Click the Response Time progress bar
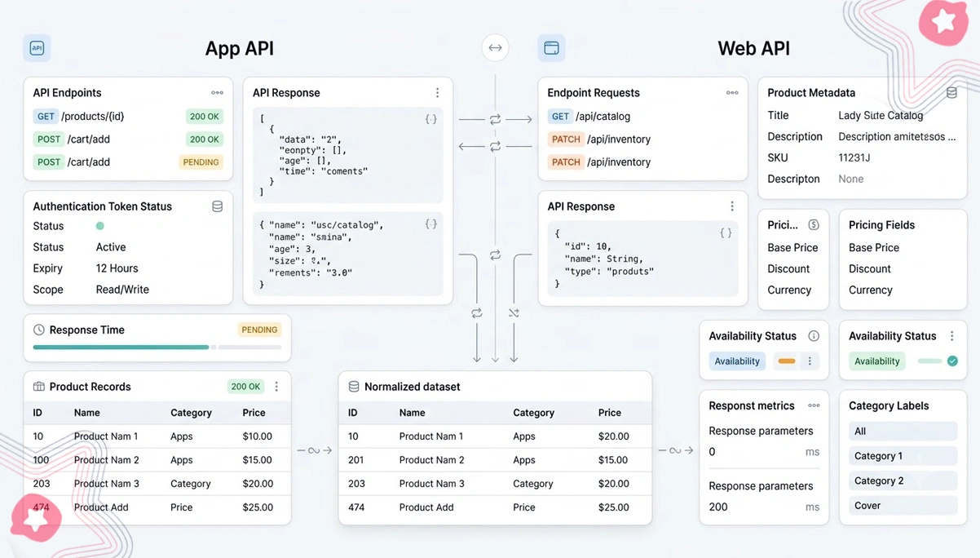The width and height of the screenshot is (980, 558). coord(157,348)
